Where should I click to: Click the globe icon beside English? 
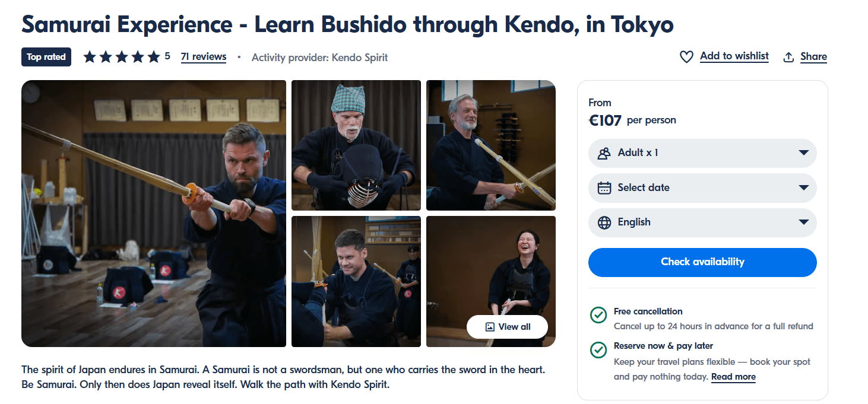coord(604,222)
